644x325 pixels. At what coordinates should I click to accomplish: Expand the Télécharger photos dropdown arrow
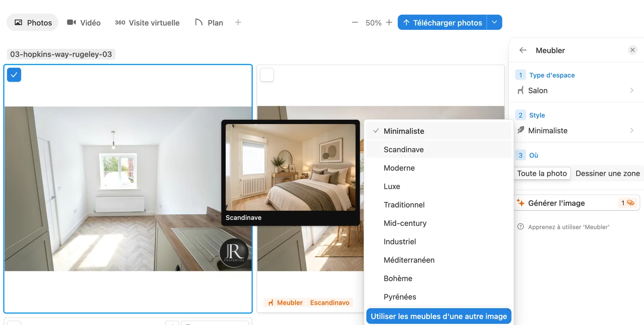point(495,23)
